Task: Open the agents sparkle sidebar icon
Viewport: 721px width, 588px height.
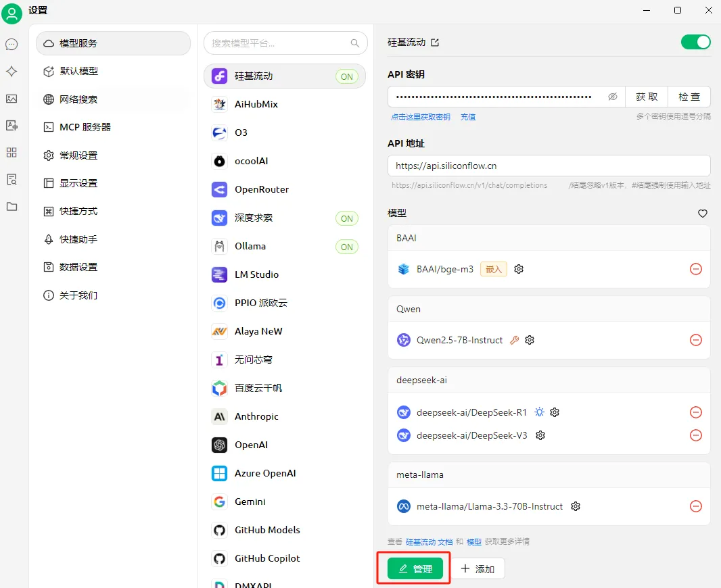Action: (x=11, y=71)
